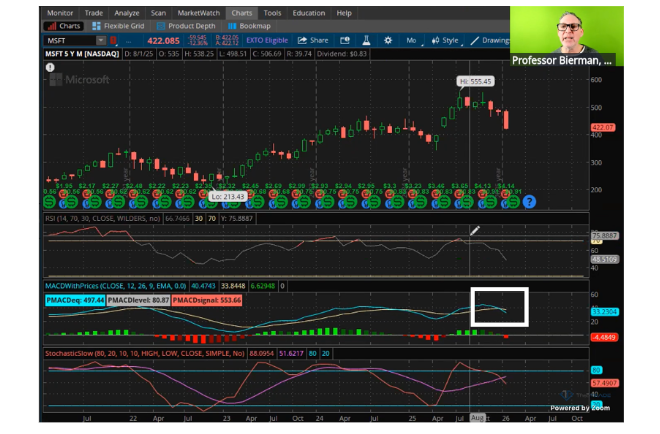Click the last price 422.085
The image size is (660, 434).
point(163,41)
